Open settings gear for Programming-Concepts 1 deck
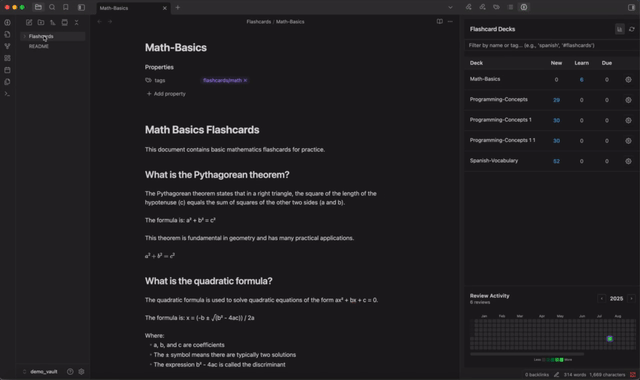 pyautogui.click(x=628, y=120)
